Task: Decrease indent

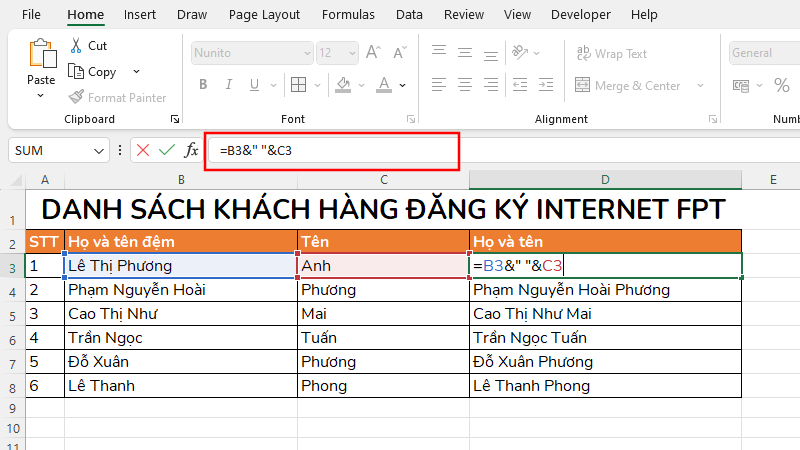Action: tap(520, 85)
